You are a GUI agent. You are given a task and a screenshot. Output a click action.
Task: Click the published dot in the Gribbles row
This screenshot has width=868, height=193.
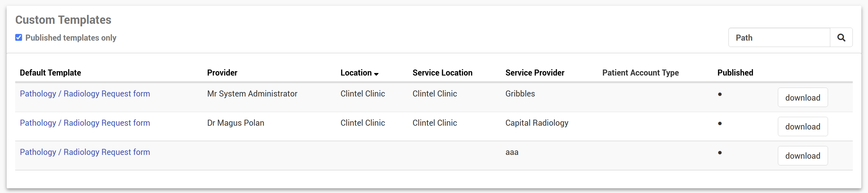point(720,94)
